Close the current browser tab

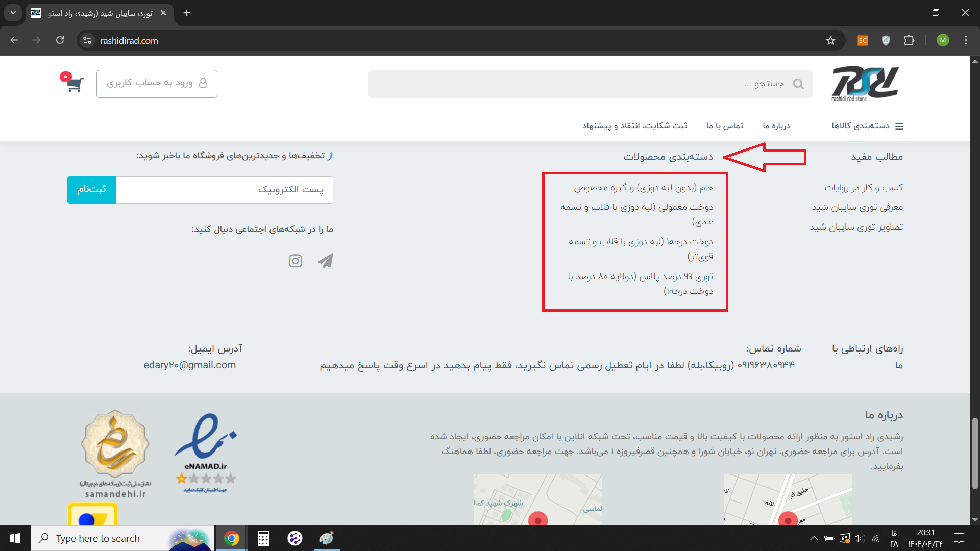(x=163, y=13)
